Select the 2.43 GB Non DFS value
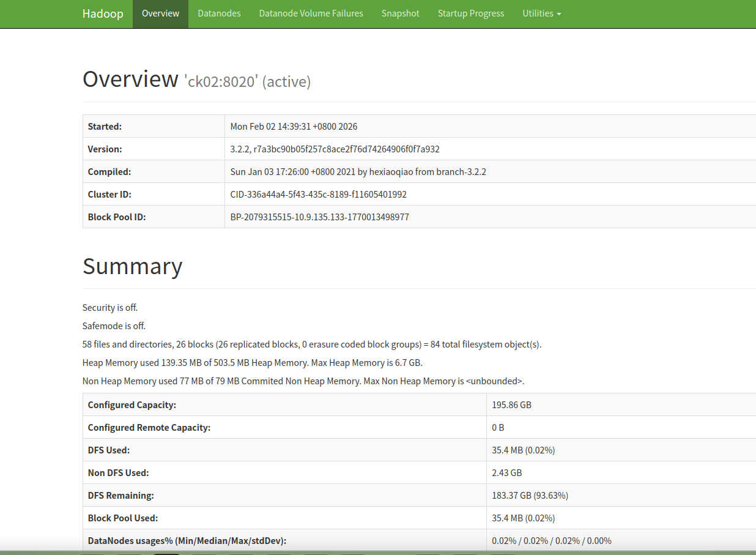 [x=507, y=473]
